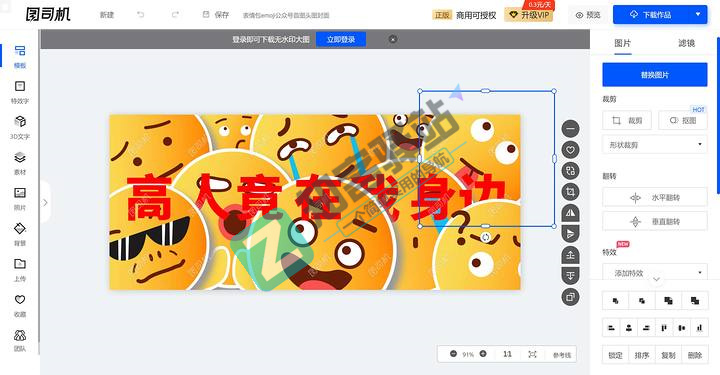Viewport: 720px width, 375px height.
Task: Click 垂直翻转 vertical flip
Action: pos(655,222)
